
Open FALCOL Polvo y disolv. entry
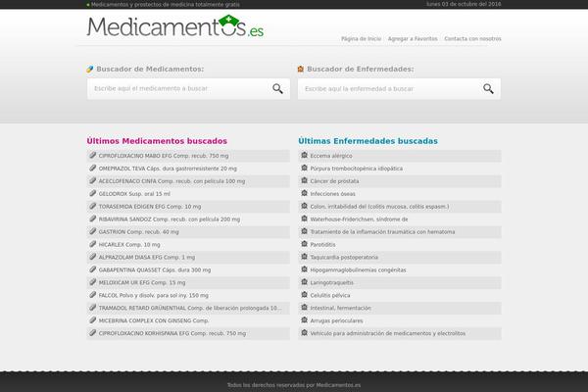coord(154,296)
